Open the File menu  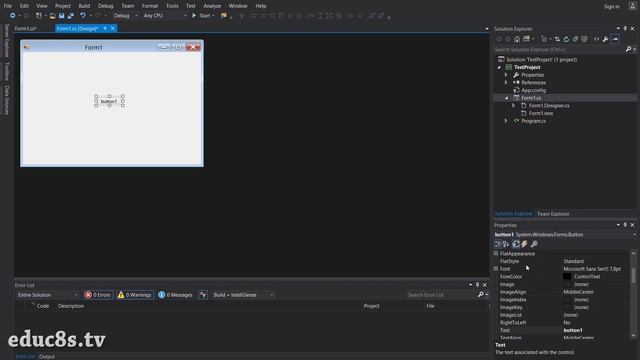tap(8, 6)
